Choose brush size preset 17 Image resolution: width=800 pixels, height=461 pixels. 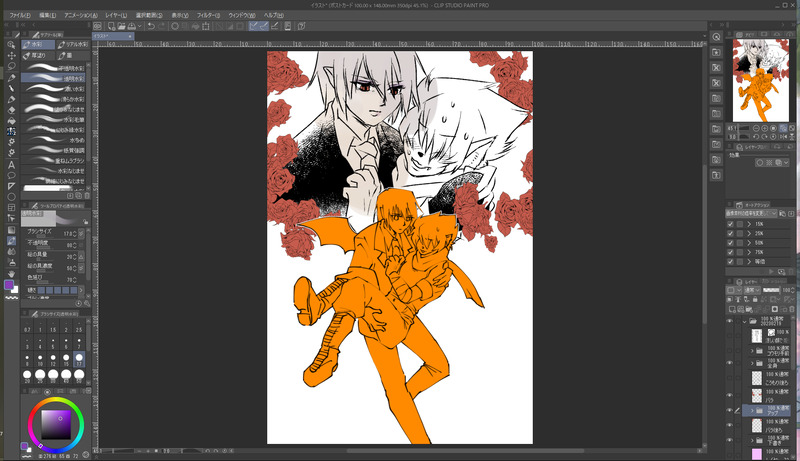[x=79, y=360]
